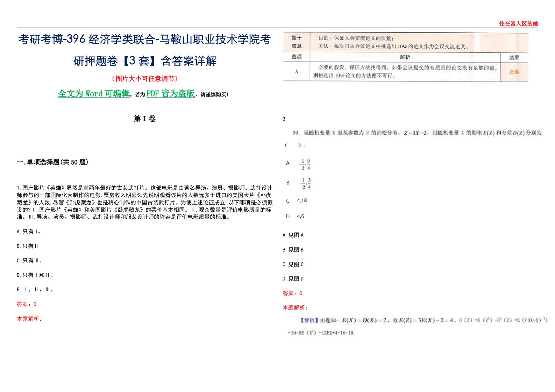
Task: Select option B.只有Ⅱ。 in question 1
Action: click(29, 246)
